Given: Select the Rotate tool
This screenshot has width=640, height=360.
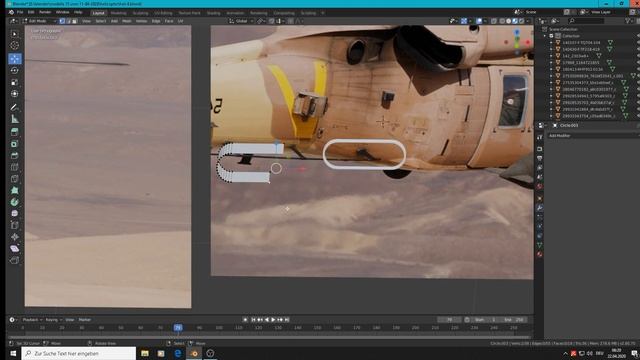Looking at the screenshot, I should [15, 71].
